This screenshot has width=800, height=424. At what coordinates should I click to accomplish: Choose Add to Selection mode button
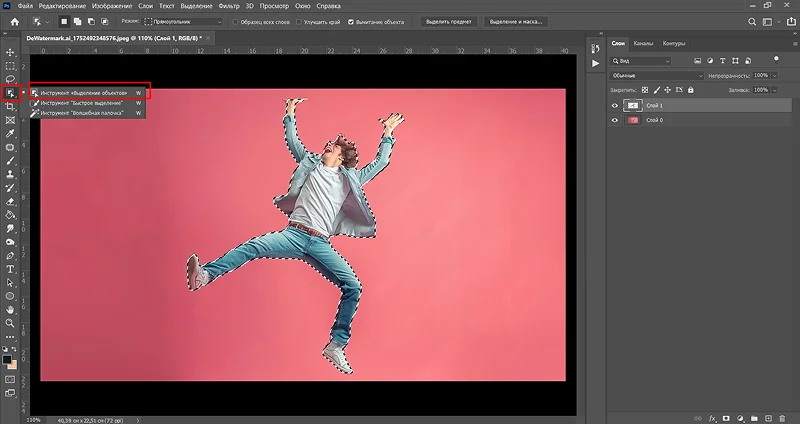coord(78,22)
